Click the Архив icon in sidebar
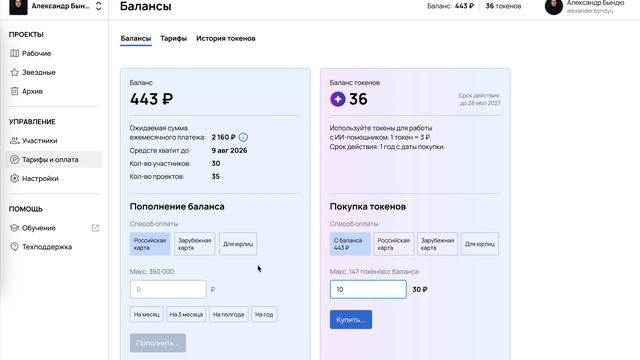Viewport: 640px width, 360px height. 15,91
